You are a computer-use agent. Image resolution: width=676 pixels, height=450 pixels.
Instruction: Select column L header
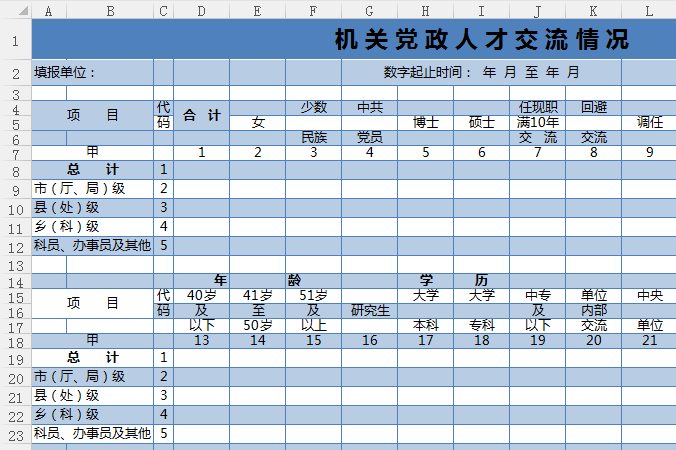pyautogui.click(x=648, y=10)
